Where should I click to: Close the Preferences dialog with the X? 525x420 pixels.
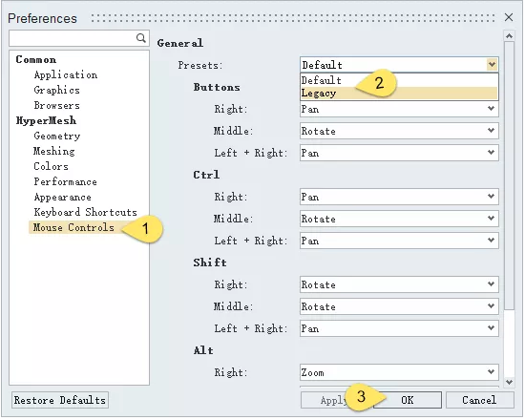[x=509, y=17]
